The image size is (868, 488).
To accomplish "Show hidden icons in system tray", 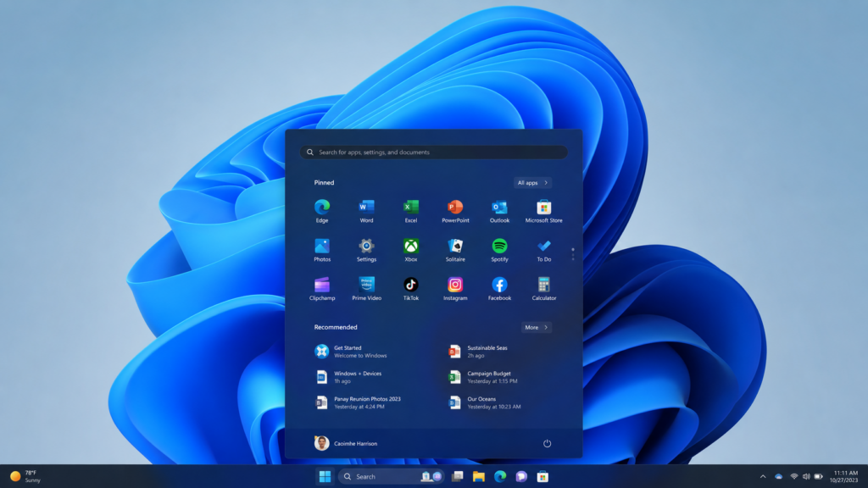I will click(x=763, y=476).
